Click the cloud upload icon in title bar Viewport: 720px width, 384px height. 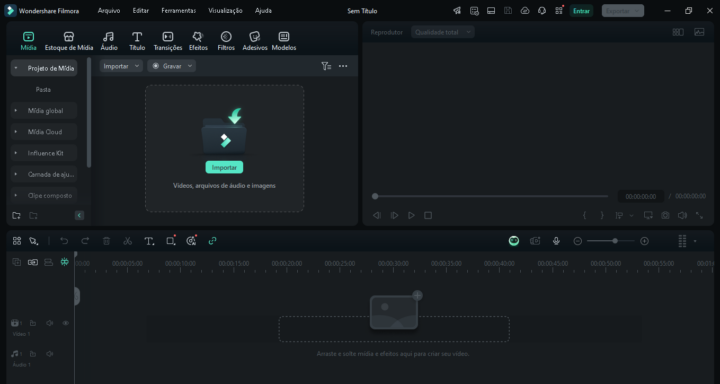coord(525,11)
